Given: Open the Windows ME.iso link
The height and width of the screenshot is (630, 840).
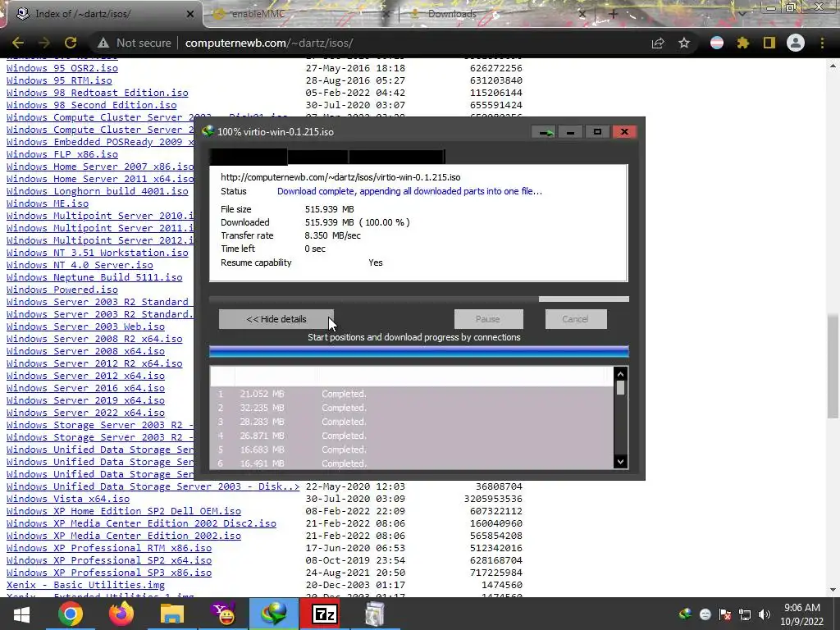Looking at the screenshot, I should pyautogui.click(x=48, y=203).
